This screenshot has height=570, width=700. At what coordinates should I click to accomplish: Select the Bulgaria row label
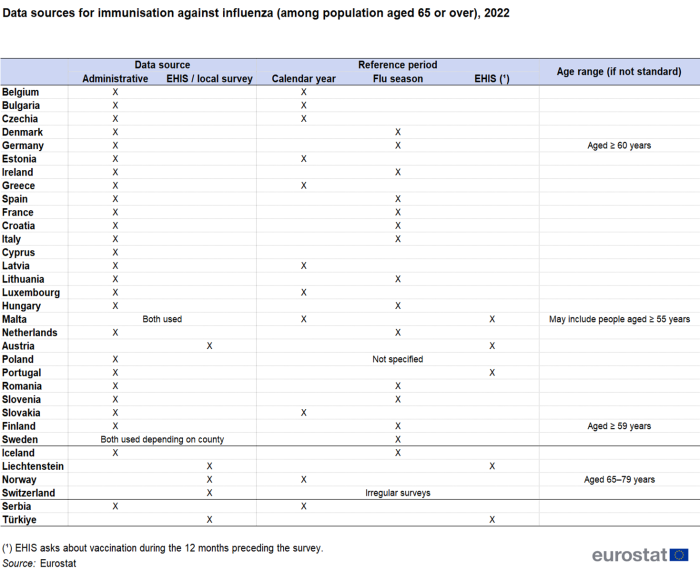(x=21, y=105)
